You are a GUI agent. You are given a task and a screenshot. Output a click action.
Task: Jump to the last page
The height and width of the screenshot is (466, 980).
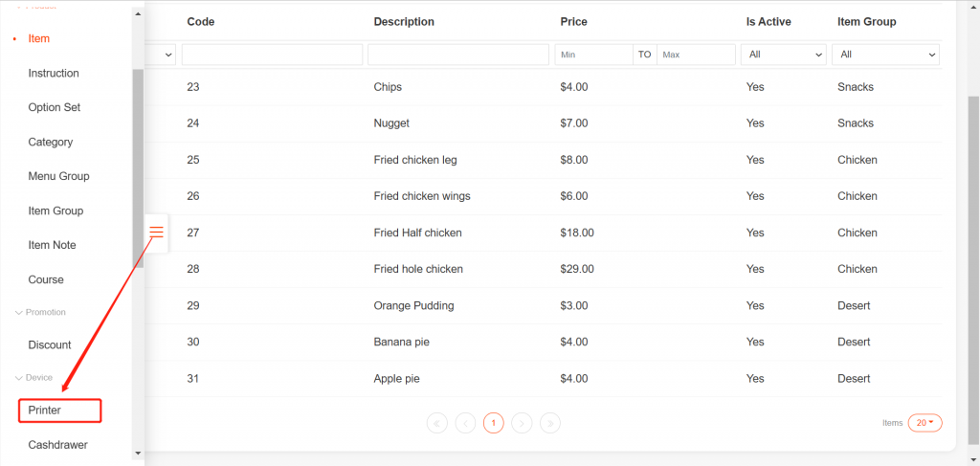[x=550, y=422]
